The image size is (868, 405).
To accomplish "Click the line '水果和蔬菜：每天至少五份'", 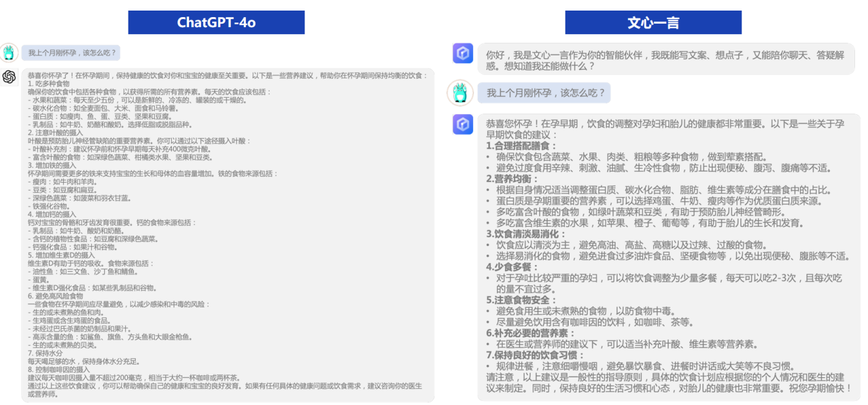I will 138,100.
